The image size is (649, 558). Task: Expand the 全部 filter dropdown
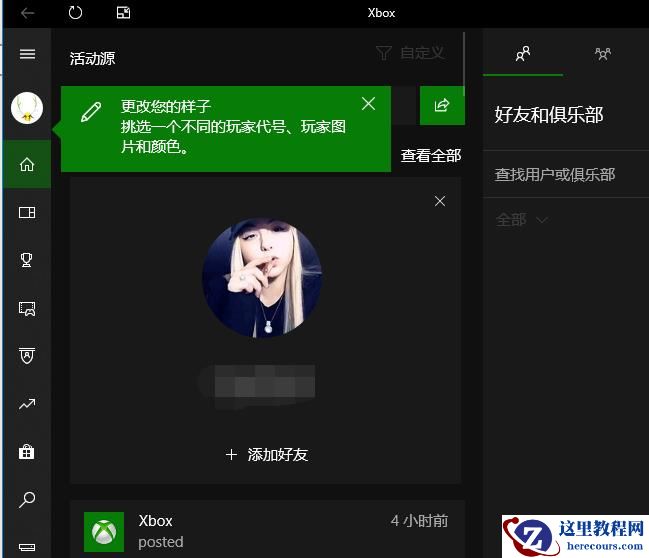click(x=522, y=219)
